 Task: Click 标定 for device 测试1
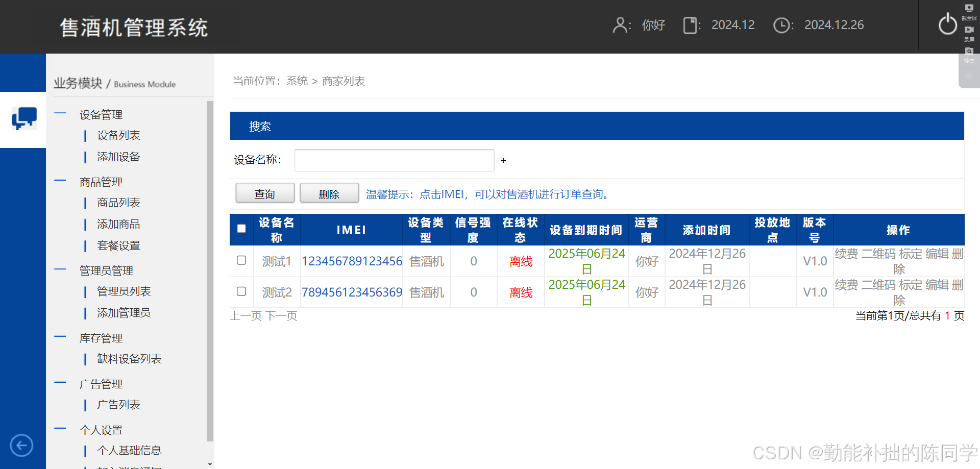(x=911, y=254)
